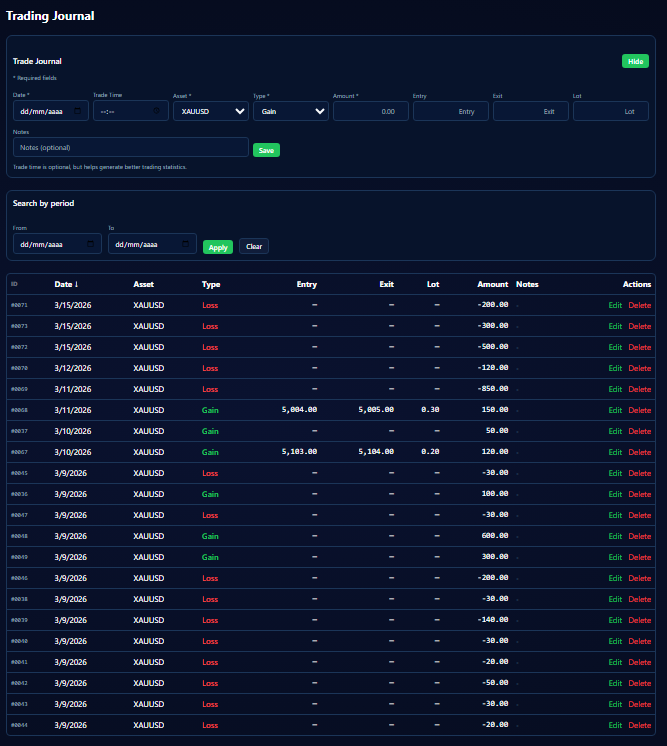
Task: Open clock picker in Trade Time field
Action: (157, 111)
